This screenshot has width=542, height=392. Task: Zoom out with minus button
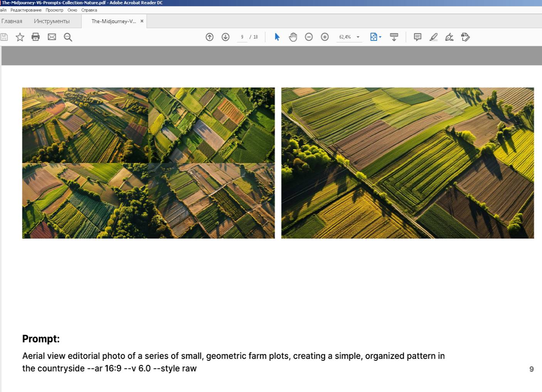pos(309,37)
